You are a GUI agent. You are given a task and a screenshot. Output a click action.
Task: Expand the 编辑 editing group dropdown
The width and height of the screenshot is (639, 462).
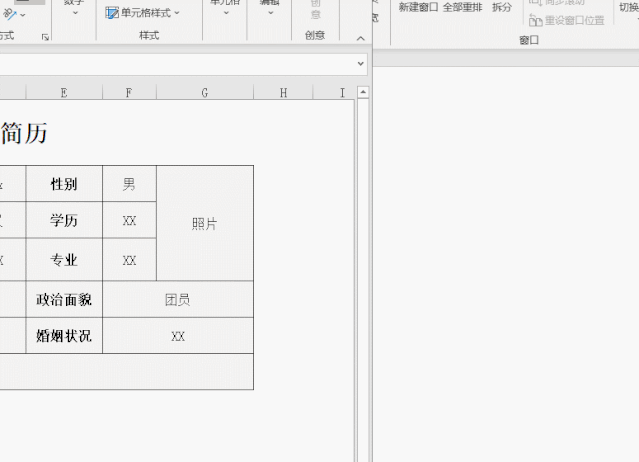click(x=270, y=8)
